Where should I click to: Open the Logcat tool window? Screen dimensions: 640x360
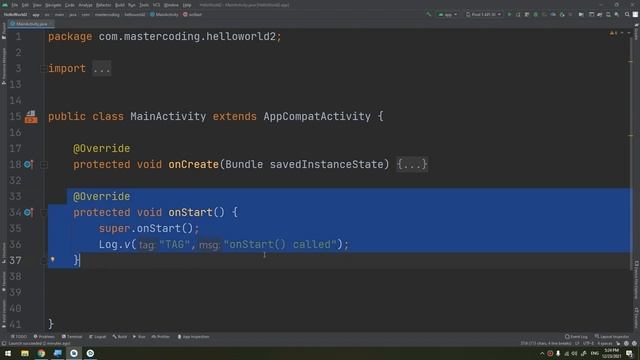tap(98, 337)
